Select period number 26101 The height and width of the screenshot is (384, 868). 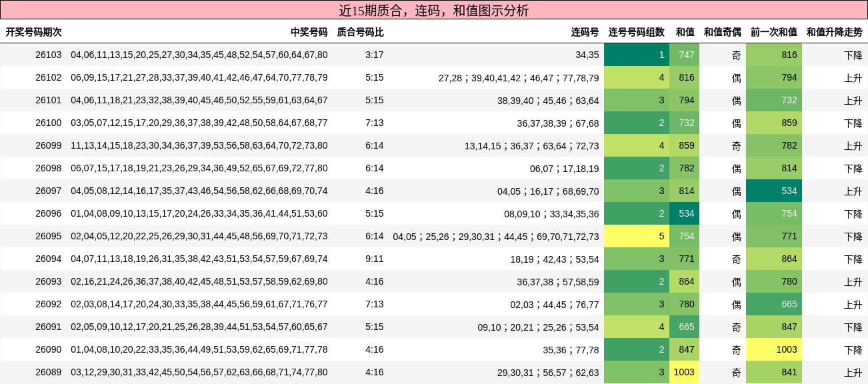click(x=48, y=100)
